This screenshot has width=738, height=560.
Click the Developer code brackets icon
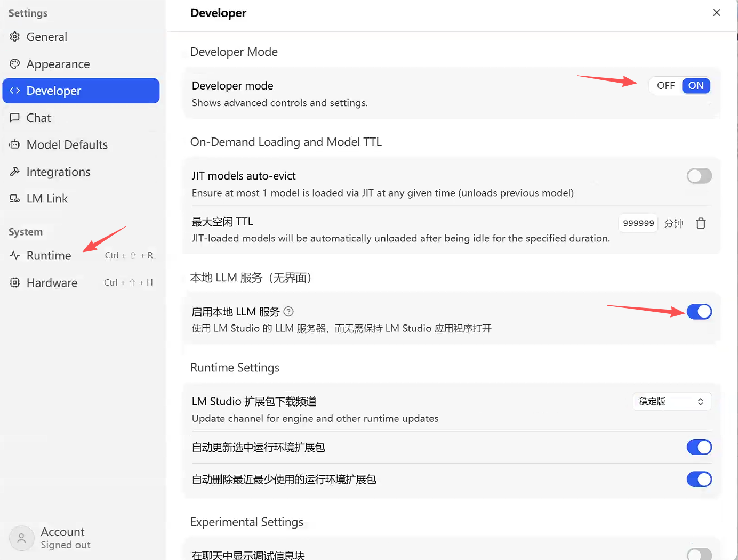15,91
